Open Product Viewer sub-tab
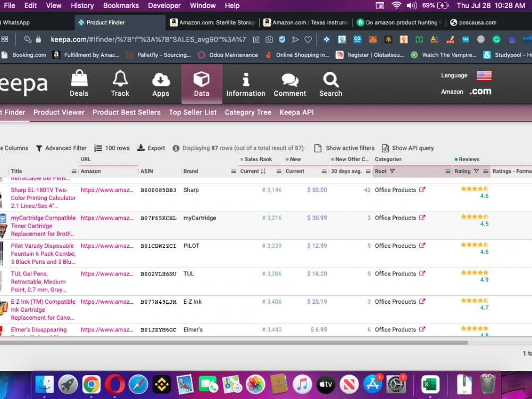The height and width of the screenshot is (399, 532). click(x=59, y=112)
